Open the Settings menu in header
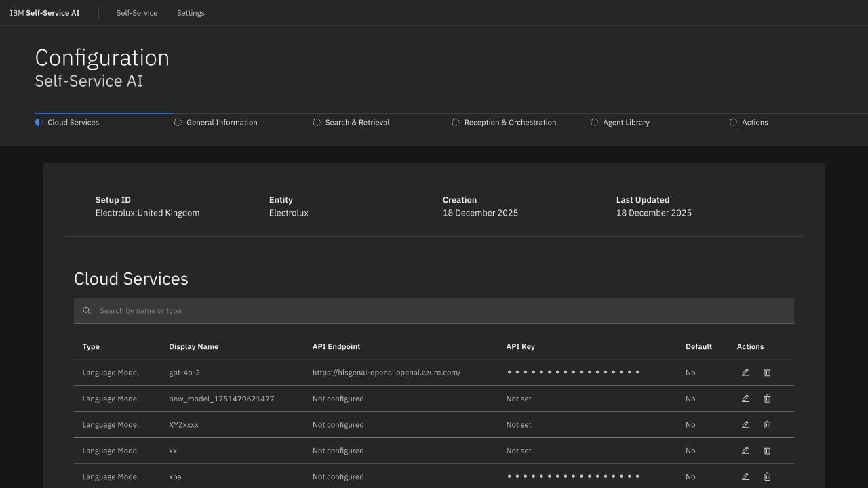Image resolution: width=868 pixels, height=488 pixels. coord(191,13)
